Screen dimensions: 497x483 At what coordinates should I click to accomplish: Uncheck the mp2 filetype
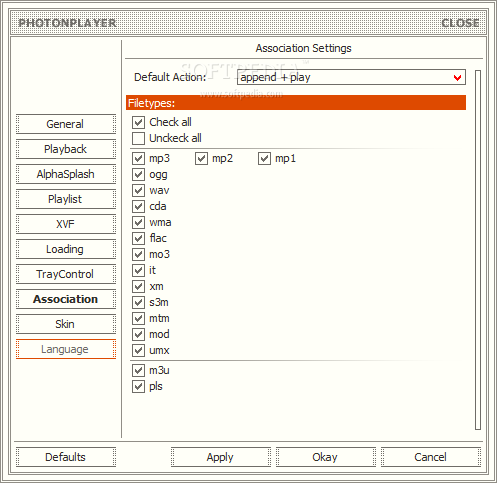[x=201, y=158]
